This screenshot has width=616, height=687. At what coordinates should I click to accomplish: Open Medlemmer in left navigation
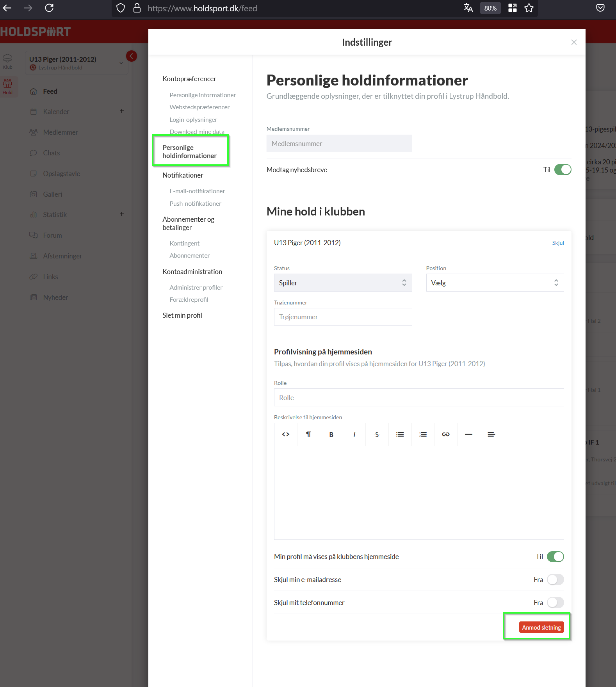click(61, 132)
